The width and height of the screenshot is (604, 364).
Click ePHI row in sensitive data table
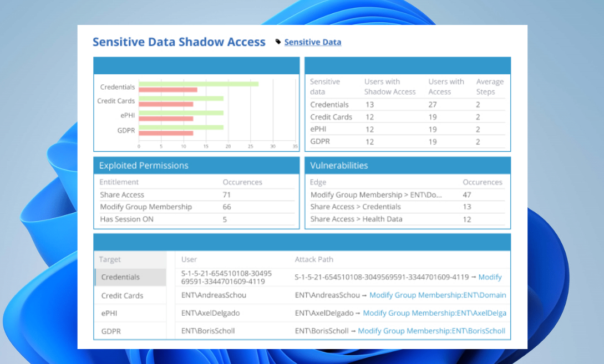(x=408, y=129)
